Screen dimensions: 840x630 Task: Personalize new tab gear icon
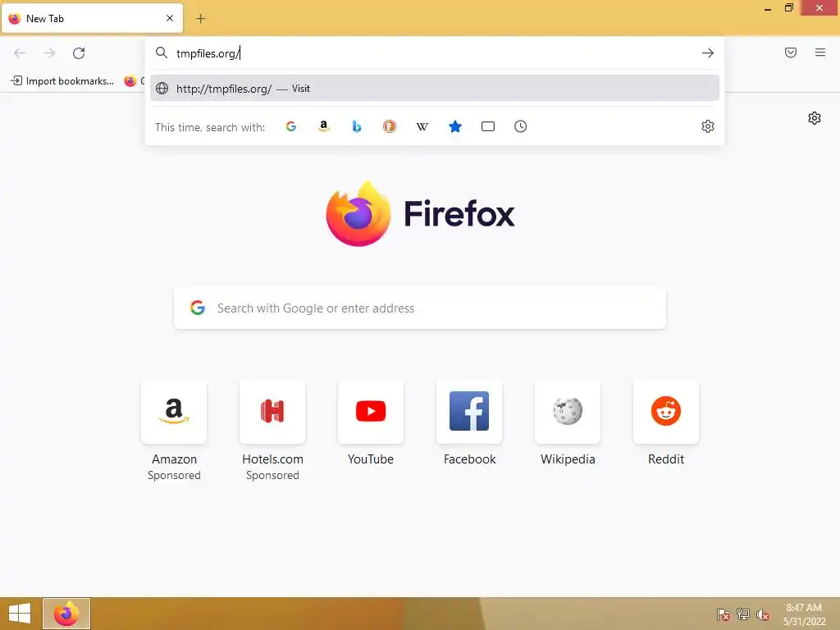pos(815,118)
